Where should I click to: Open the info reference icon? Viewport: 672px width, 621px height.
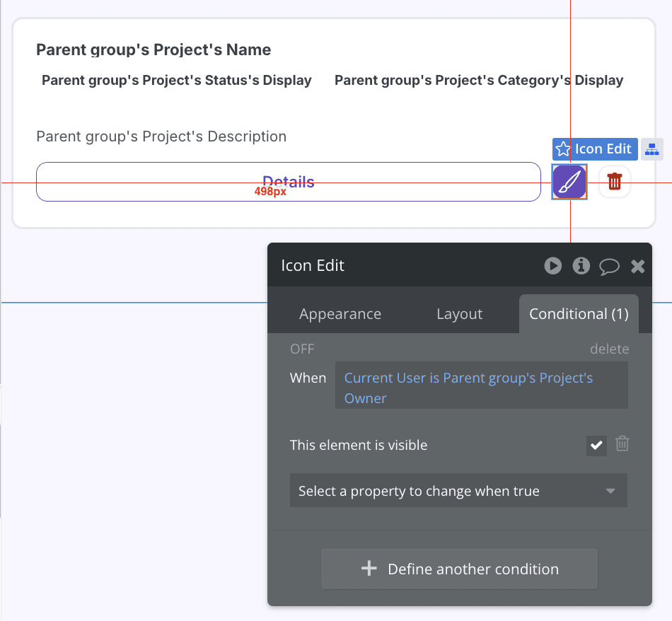[581, 266]
